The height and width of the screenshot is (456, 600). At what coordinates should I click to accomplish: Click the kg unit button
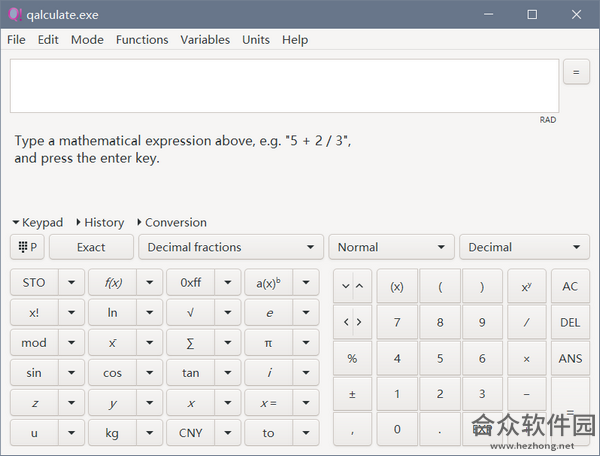click(x=112, y=433)
